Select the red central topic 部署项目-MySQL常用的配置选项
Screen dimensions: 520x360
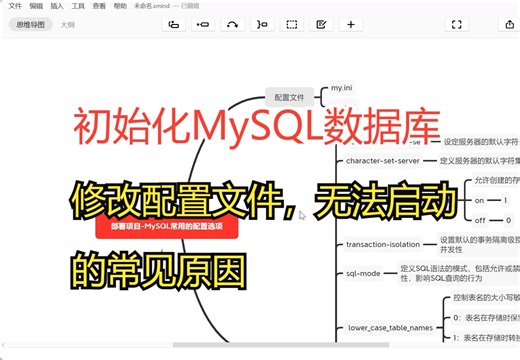pyautogui.click(x=167, y=227)
